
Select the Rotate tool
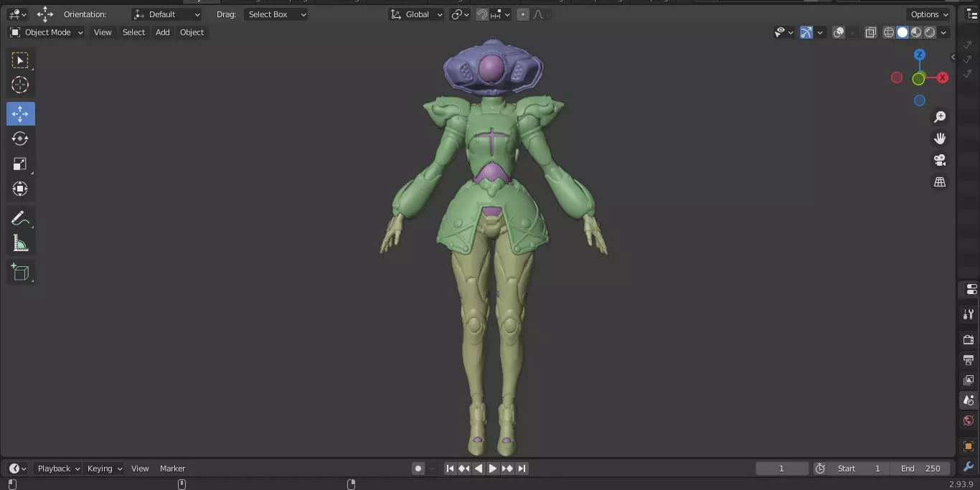pos(20,138)
